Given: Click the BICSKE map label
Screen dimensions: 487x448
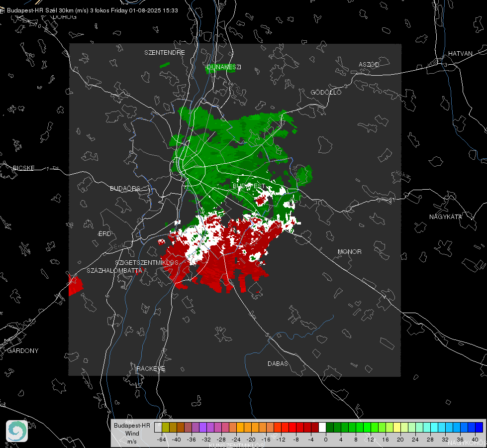Looking at the screenshot, I should (23, 168).
